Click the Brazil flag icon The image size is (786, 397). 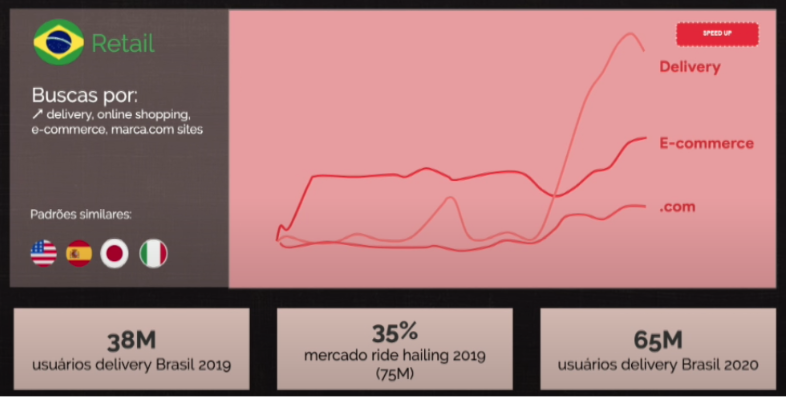click(59, 42)
